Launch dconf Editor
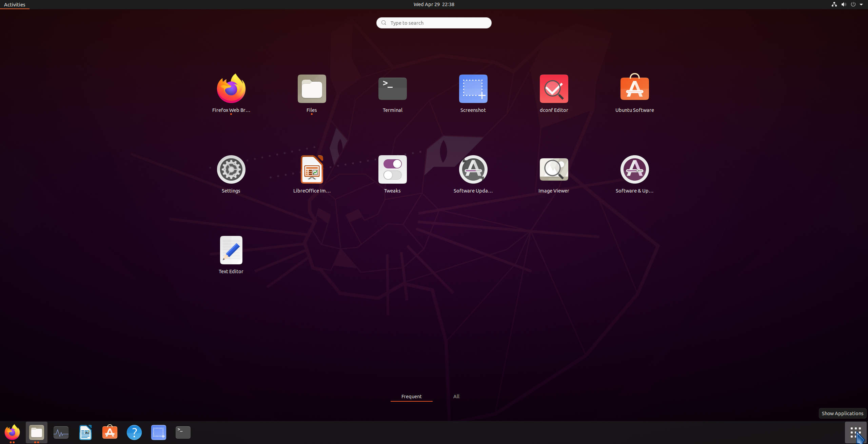Viewport: 868px width, 444px height. tap(554, 89)
